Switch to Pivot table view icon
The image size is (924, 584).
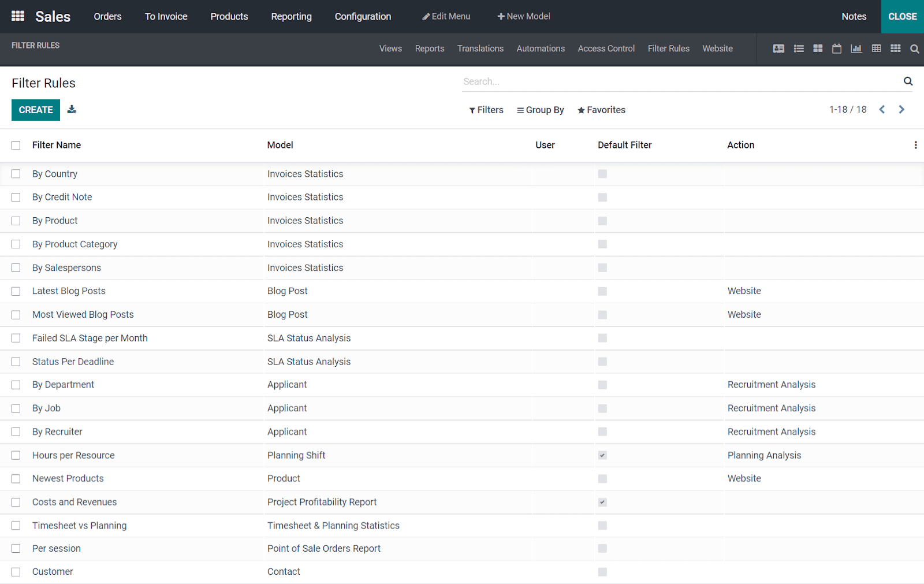pyautogui.click(x=877, y=49)
